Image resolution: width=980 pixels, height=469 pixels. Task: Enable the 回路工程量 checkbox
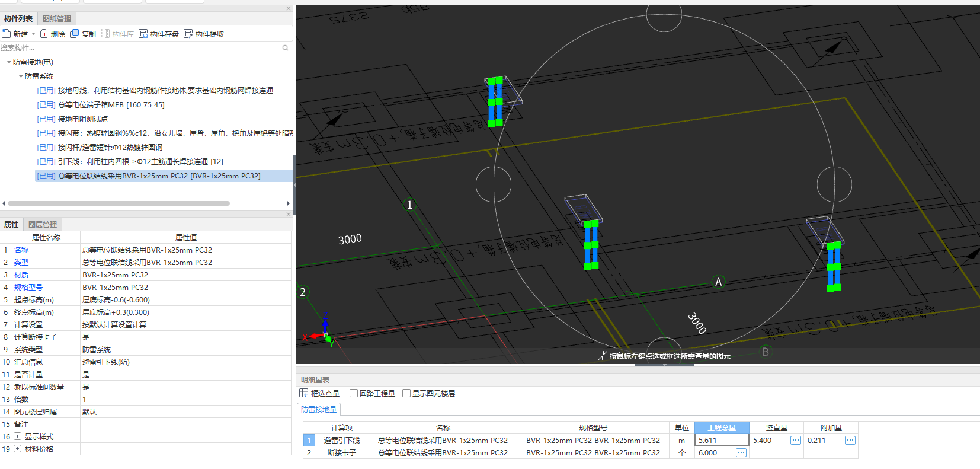tap(354, 393)
